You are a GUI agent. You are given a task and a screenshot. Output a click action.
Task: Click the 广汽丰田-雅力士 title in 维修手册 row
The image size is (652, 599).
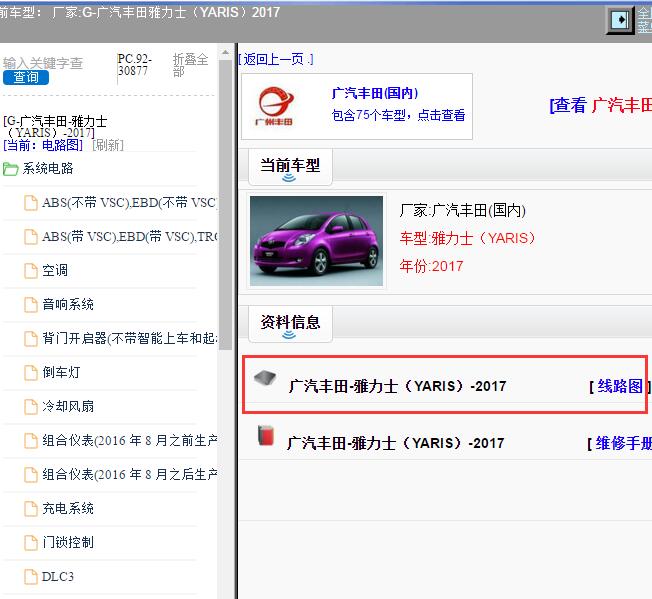(x=395, y=443)
